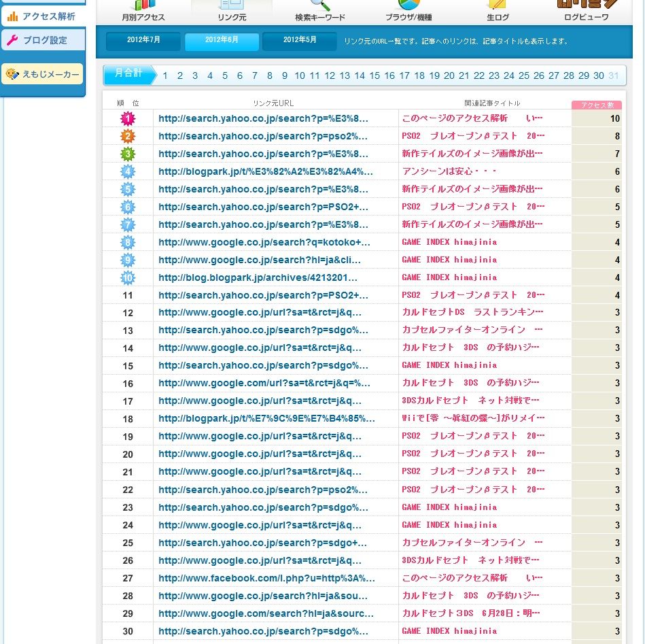The height and width of the screenshot is (644, 645).
Task: Click the 関連記事タイトル column header
Action: click(x=492, y=103)
